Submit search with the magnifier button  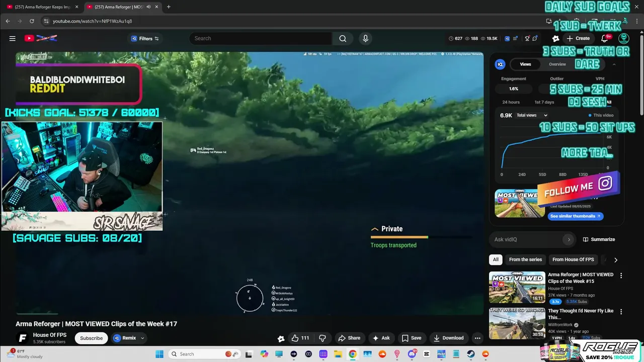pos(343,38)
